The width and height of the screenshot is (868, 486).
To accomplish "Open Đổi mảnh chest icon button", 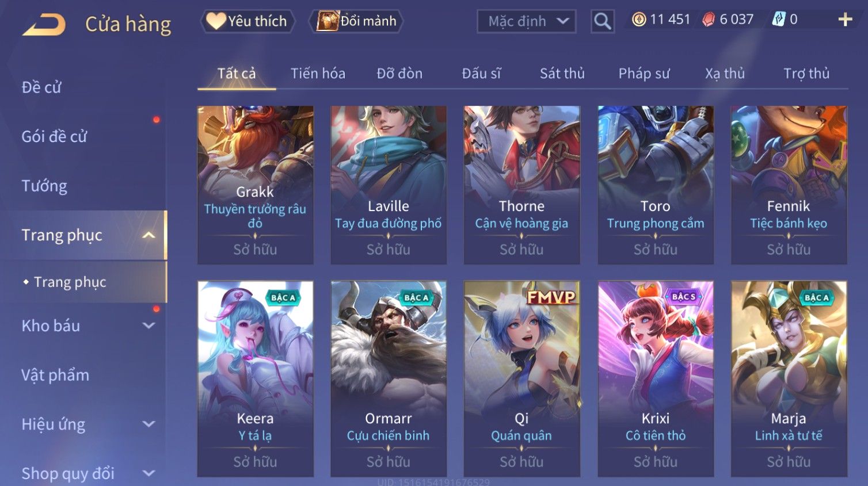I will tap(356, 21).
